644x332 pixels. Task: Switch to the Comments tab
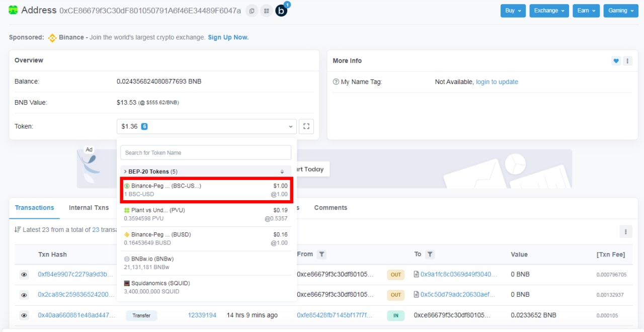pos(331,208)
